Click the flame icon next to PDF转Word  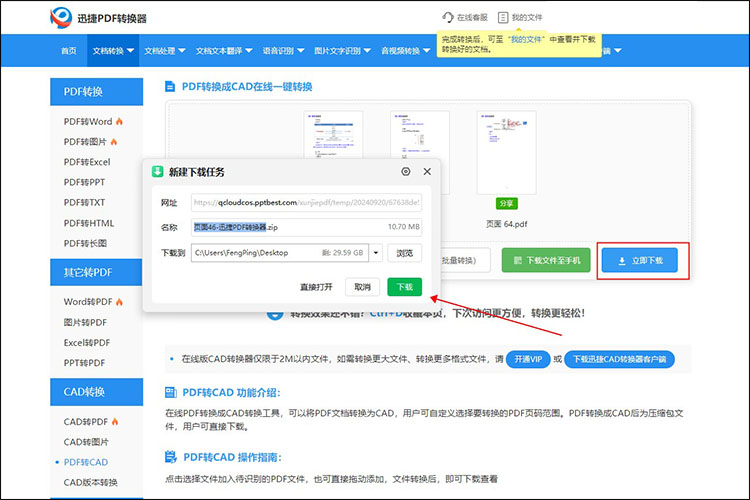(119, 122)
